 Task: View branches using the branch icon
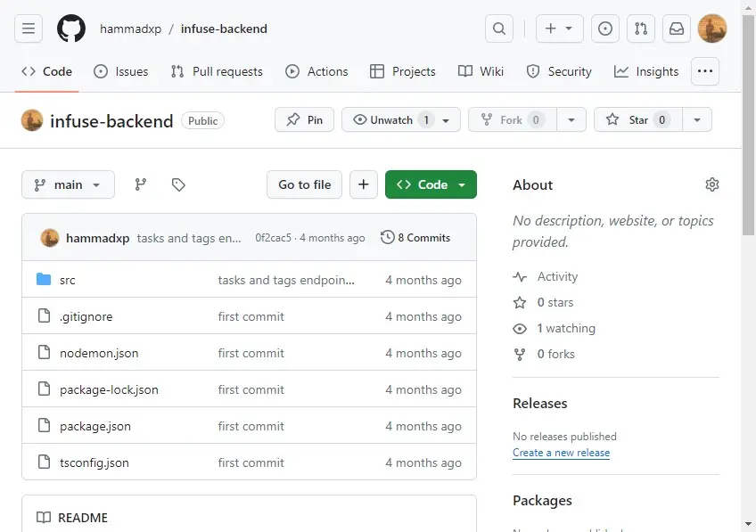(141, 184)
